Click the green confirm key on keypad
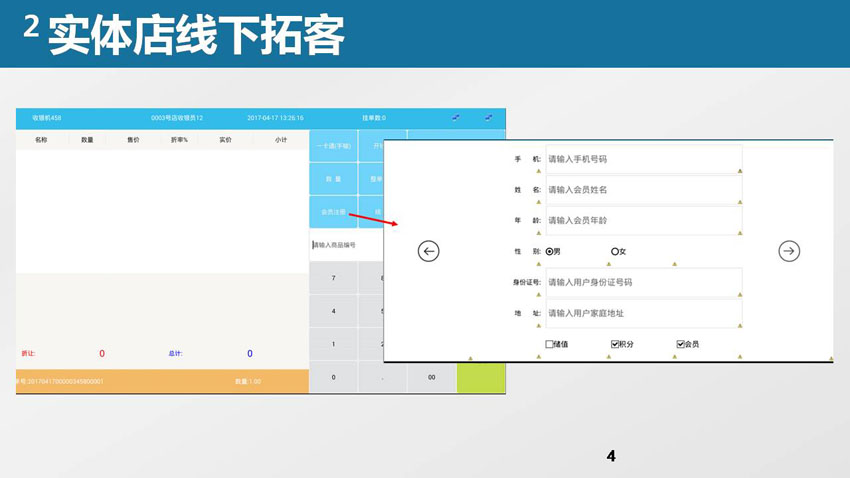 click(x=481, y=377)
